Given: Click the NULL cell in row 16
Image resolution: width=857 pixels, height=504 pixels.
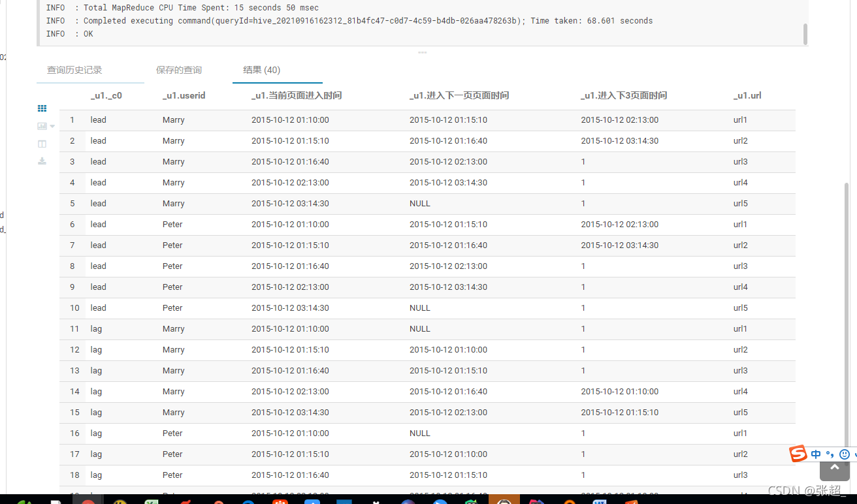Looking at the screenshot, I should [420, 433].
